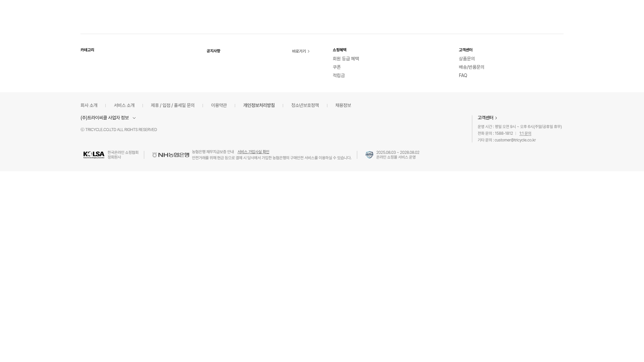Open 서비스 소개 footer menu item
This screenshot has height=362, width=644.
tap(124, 106)
